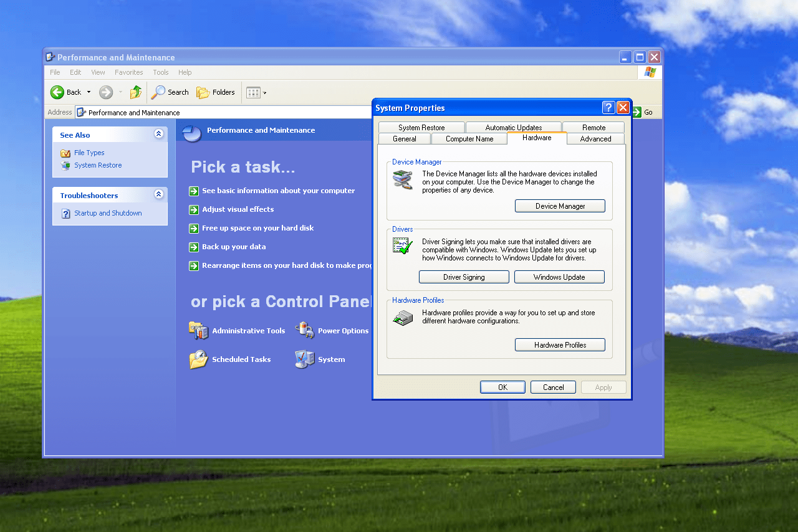798x532 pixels.
Task: Switch to the Automatic Updates tab
Action: 514,127
